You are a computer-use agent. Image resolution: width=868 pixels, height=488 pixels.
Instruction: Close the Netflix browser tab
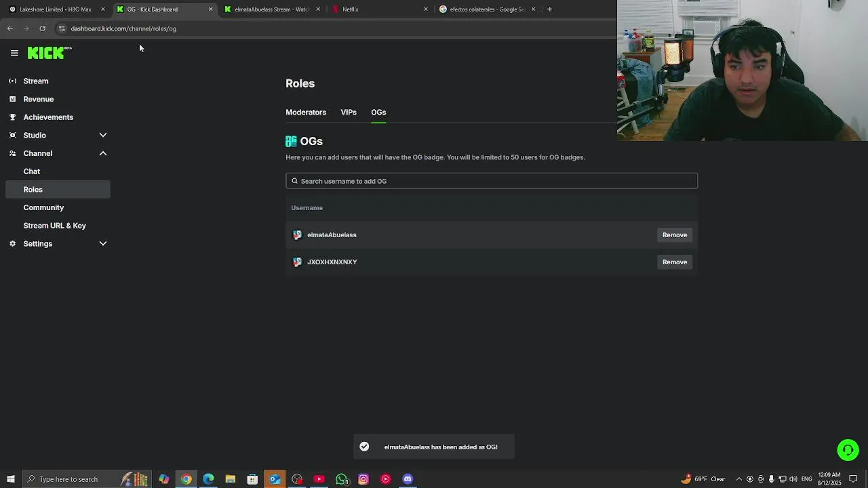click(426, 9)
